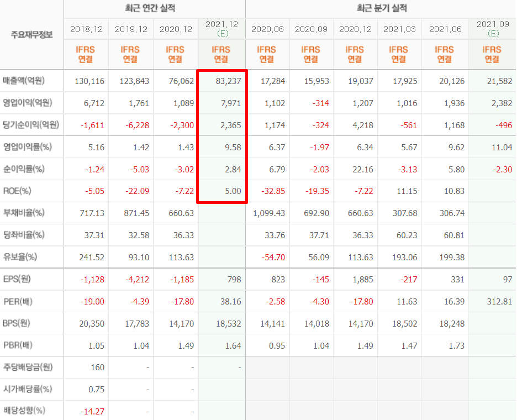Select the 배당성향(%) row label
Screen dimensions: 517x420
pos(24,411)
